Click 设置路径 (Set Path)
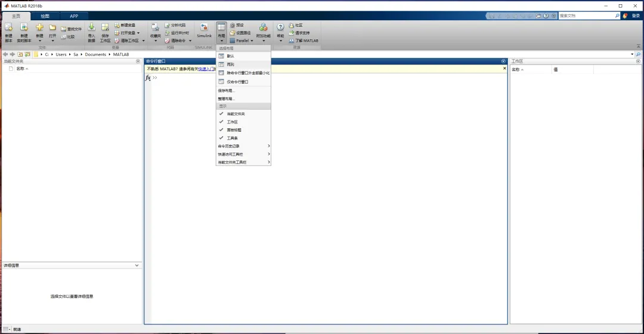This screenshot has width=644, height=334. (240, 33)
